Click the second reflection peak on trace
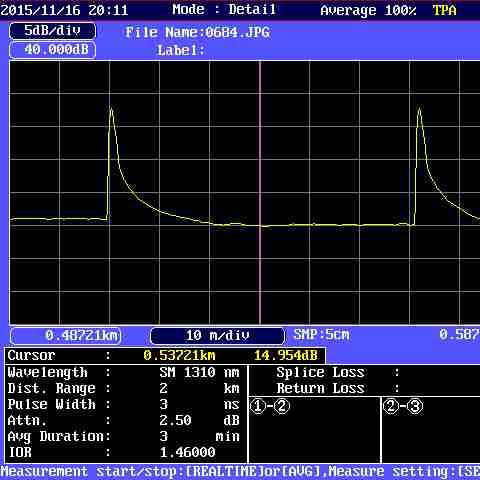The width and height of the screenshot is (480, 480). 419,110
